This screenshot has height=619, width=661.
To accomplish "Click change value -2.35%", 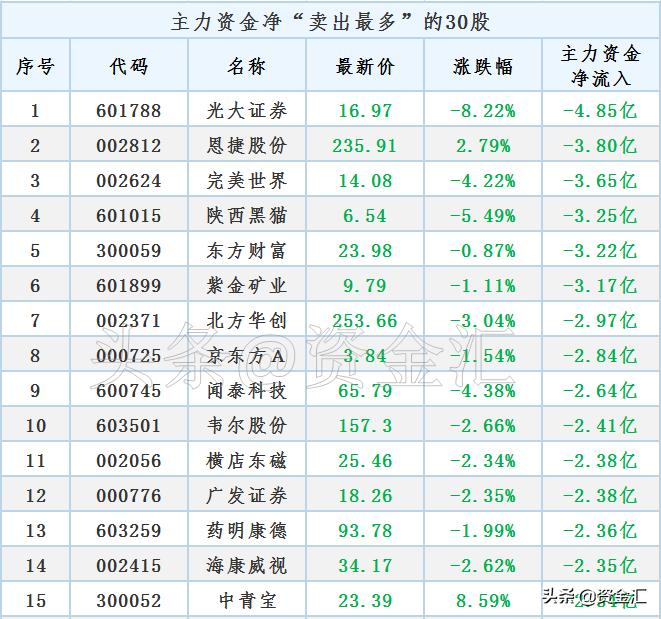I will [x=483, y=496].
